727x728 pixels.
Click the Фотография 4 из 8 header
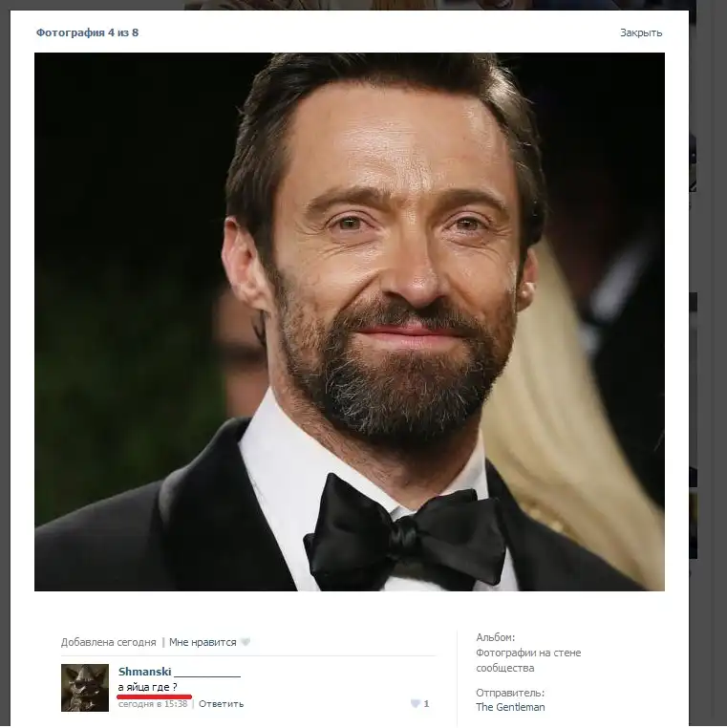(x=87, y=32)
